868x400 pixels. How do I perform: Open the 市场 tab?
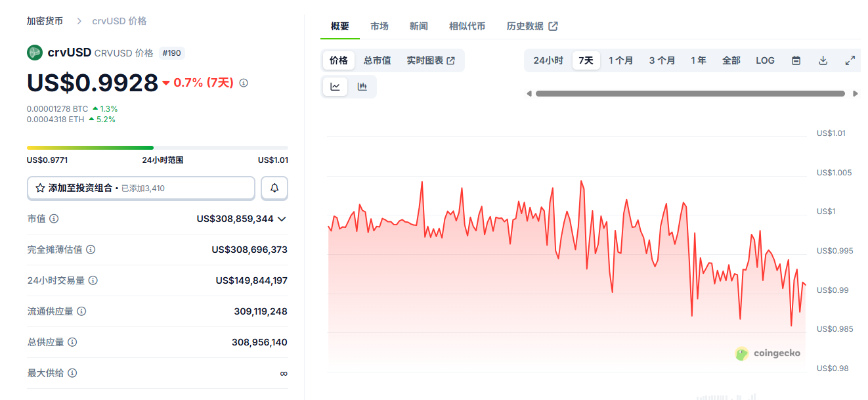pyautogui.click(x=379, y=26)
